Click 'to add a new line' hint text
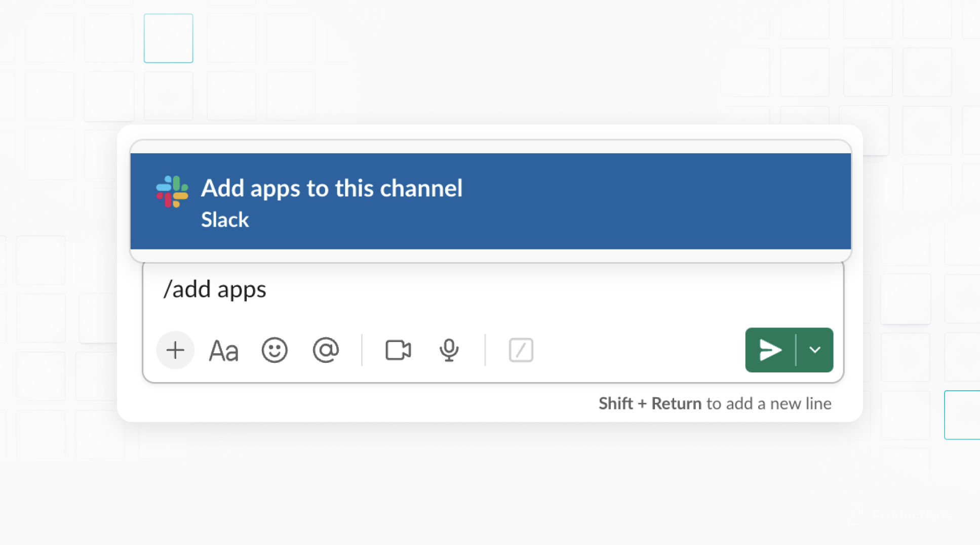The height and width of the screenshot is (545, 980). pyautogui.click(x=768, y=404)
